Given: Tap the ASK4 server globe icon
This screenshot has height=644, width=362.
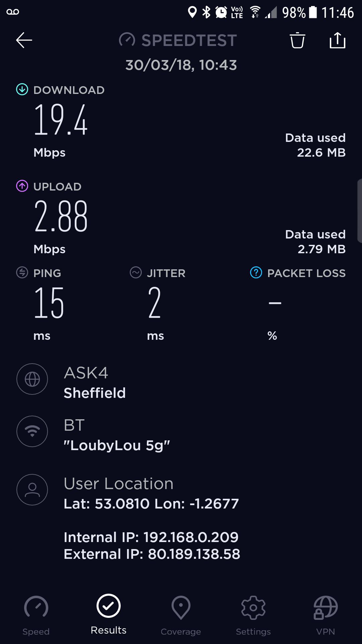Looking at the screenshot, I should coord(32,379).
